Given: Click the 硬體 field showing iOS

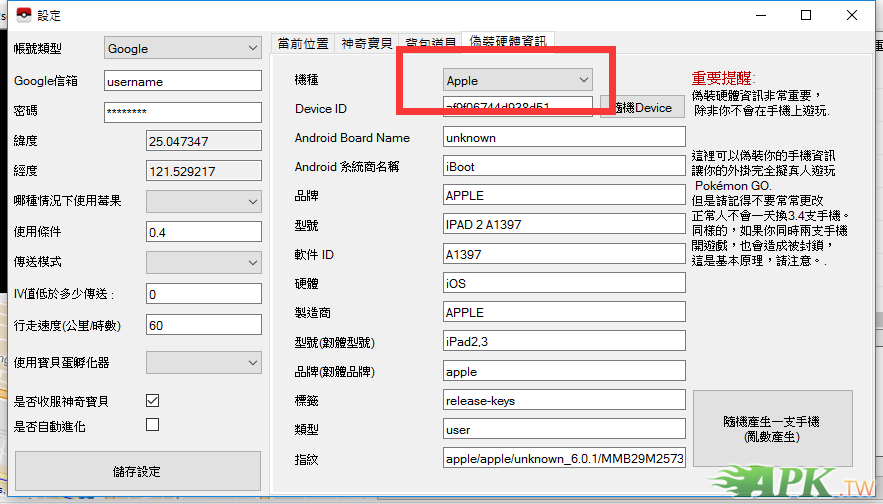Looking at the screenshot, I should tap(564, 283).
